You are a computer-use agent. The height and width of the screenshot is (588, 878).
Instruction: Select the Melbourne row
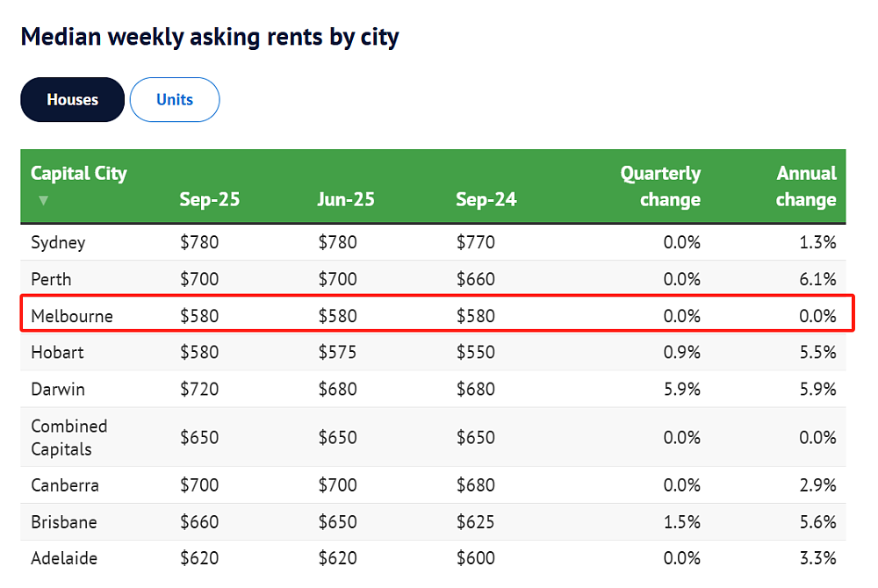click(x=436, y=314)
